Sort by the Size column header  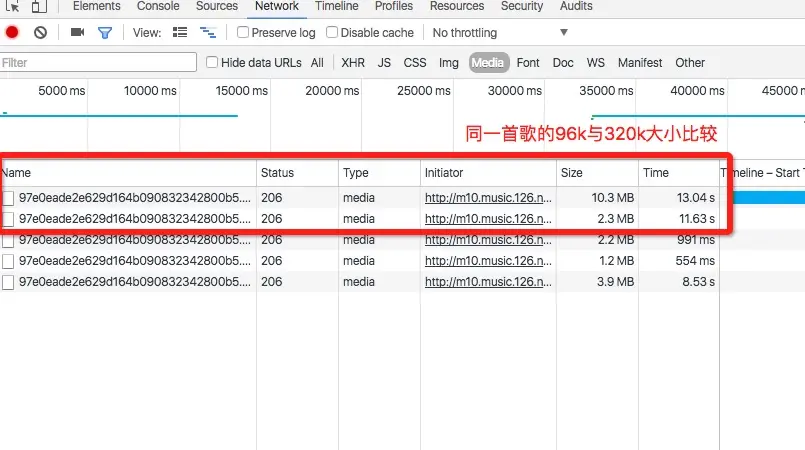(597, 173)
